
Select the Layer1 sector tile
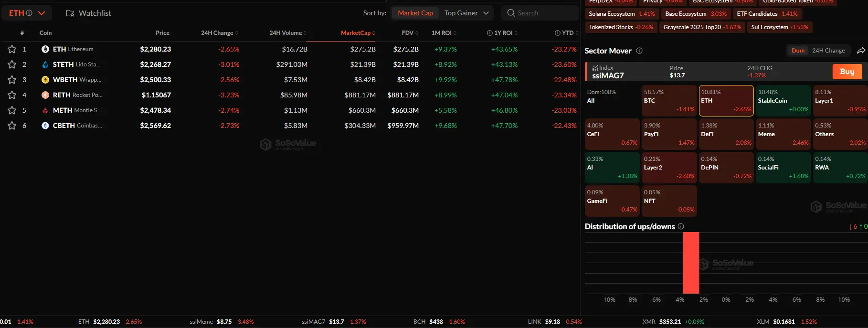(840, 101)
